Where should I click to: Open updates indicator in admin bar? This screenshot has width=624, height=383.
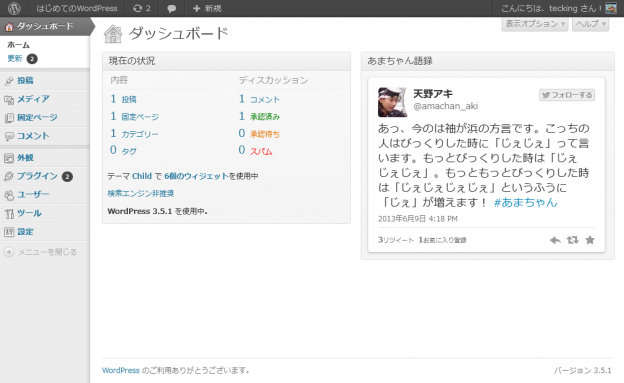point(142,8)
